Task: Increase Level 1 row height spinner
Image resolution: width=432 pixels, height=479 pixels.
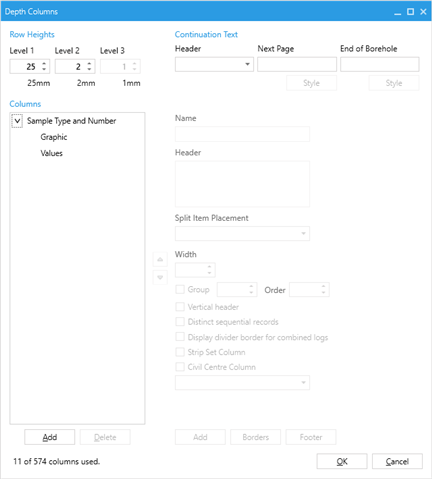Action: click(x=44, y=63)
